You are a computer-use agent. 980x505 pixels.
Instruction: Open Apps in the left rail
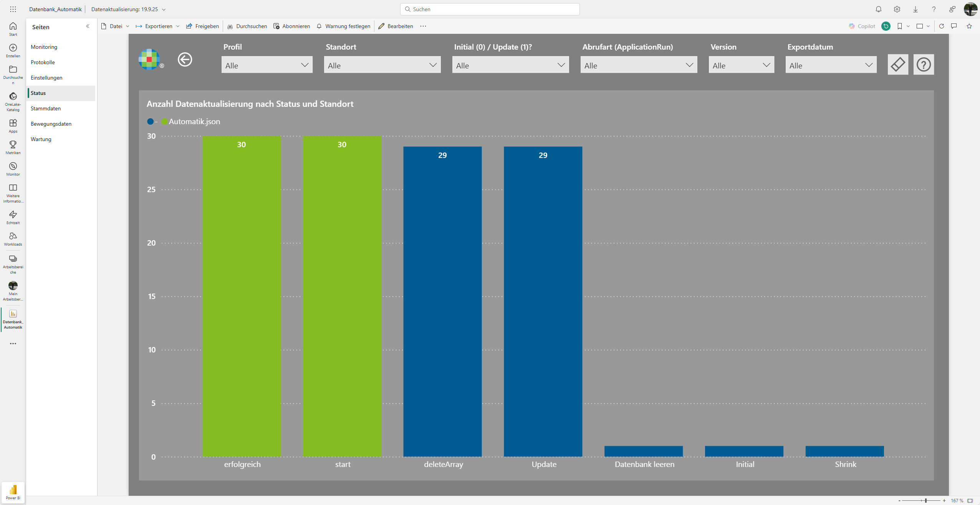pos(13,126)
